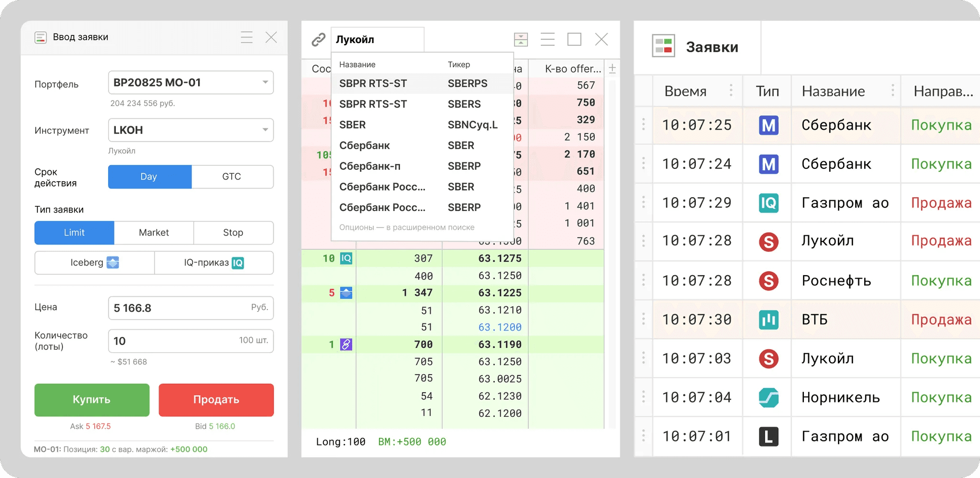Click the Заявки panel icon

(x=663, y=46)
